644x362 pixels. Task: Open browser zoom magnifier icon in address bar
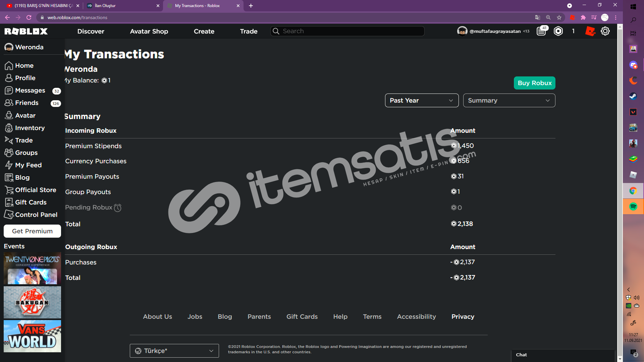(548, 17)
